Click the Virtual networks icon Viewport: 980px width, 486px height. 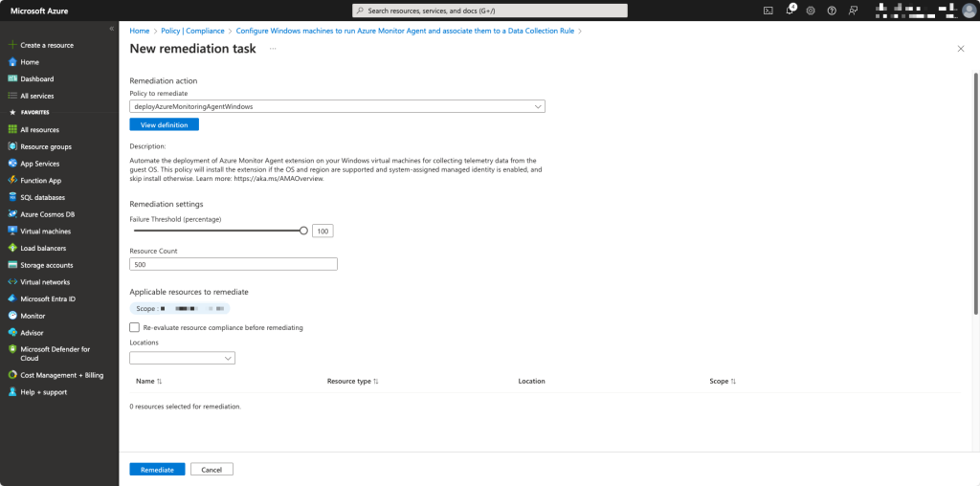pyautogui.click(x=11, y=281)
